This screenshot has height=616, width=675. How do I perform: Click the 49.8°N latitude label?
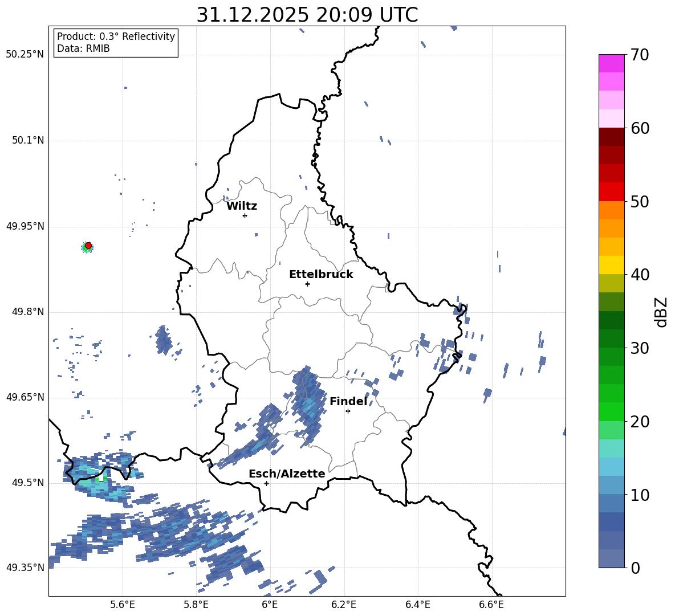(x=28, y=312)
